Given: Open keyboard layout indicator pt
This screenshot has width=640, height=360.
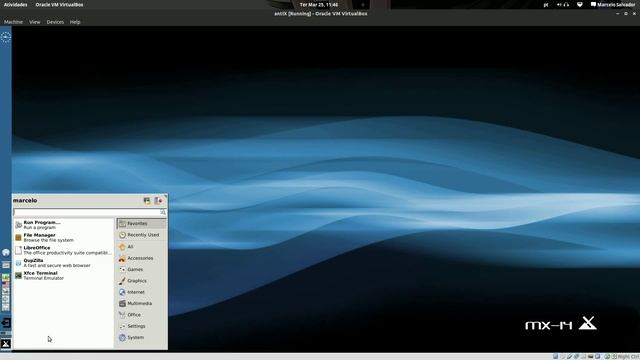Looking at the screenshot, I should (x=546, y=4).
